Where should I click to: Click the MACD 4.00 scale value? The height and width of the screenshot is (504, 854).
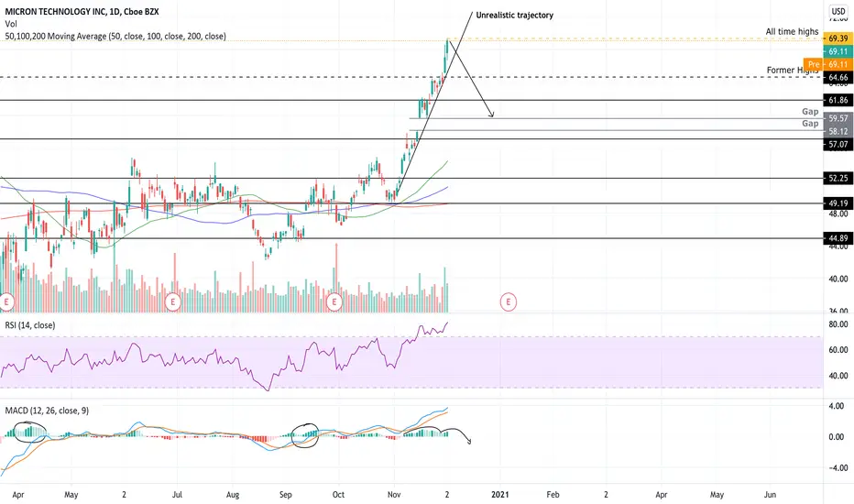coord(836,406)
